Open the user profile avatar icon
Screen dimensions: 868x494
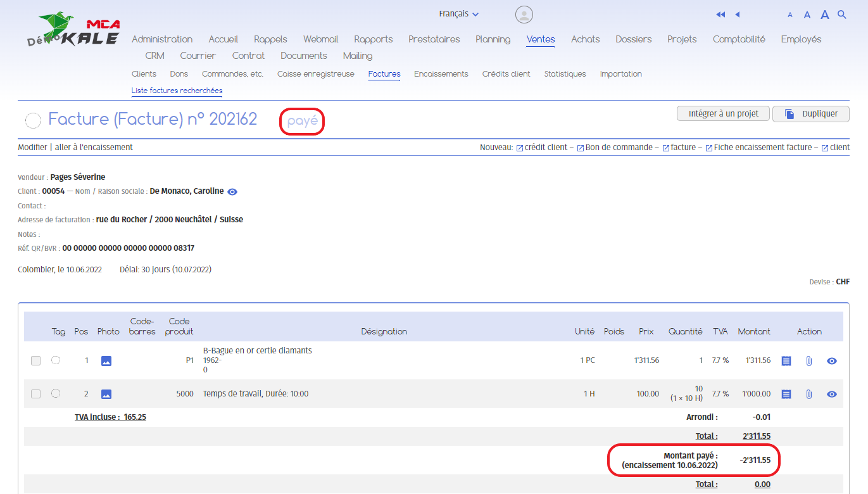pos(524,15)
